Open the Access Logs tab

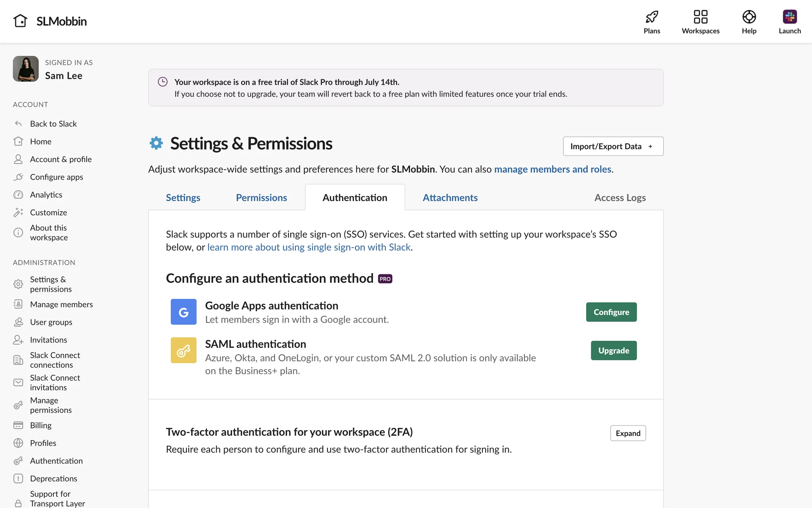620,198
